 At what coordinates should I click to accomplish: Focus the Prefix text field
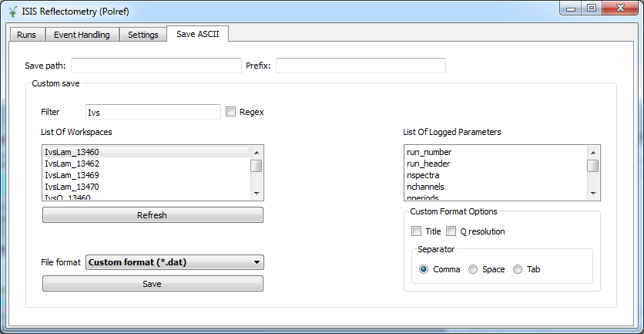(x=361, y=66)
